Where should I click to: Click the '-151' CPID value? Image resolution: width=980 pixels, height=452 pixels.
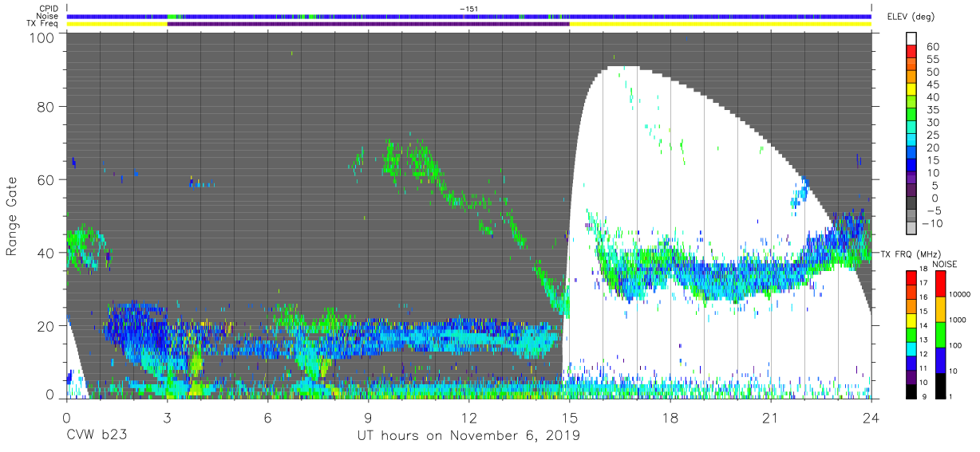[468, 9]
